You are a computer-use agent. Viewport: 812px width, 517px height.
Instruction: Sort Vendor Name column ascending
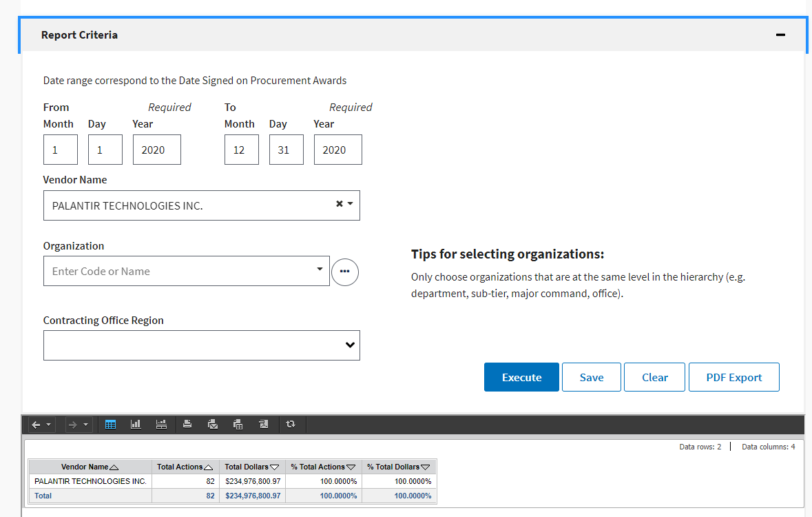coord(114,467)
